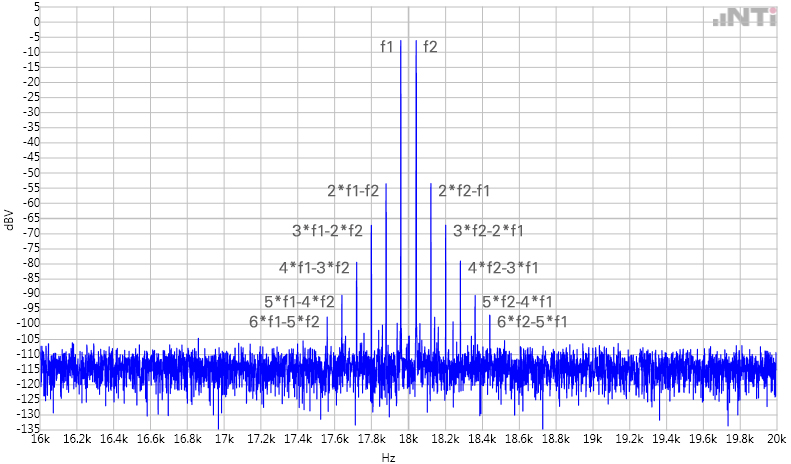The image size is (791, 464).
Task: Pick the 4*f1-3*f2 label
Action: [x=314, y=267]
